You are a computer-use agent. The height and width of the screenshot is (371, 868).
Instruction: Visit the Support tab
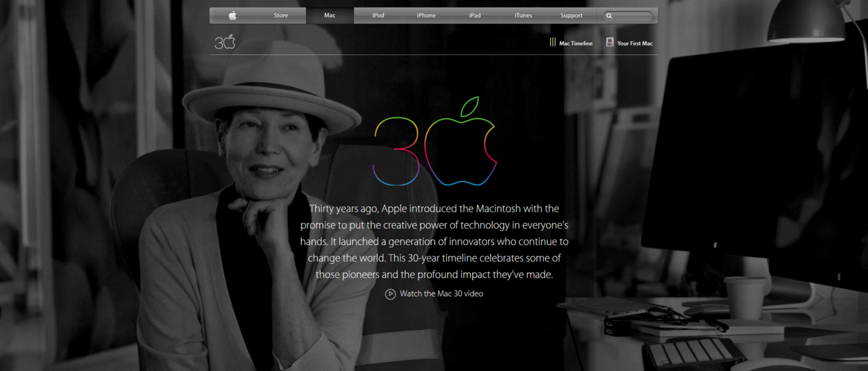coord(571,16)
